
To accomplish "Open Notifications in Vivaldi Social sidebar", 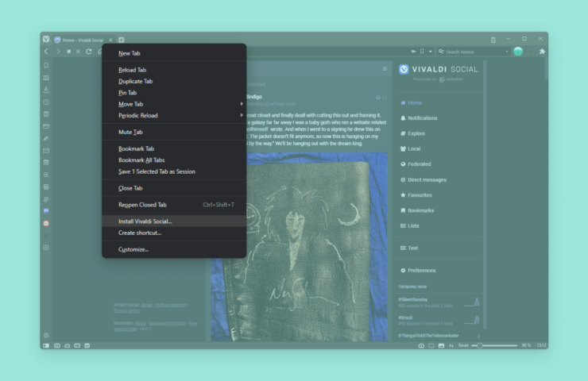I will [419, 118].
